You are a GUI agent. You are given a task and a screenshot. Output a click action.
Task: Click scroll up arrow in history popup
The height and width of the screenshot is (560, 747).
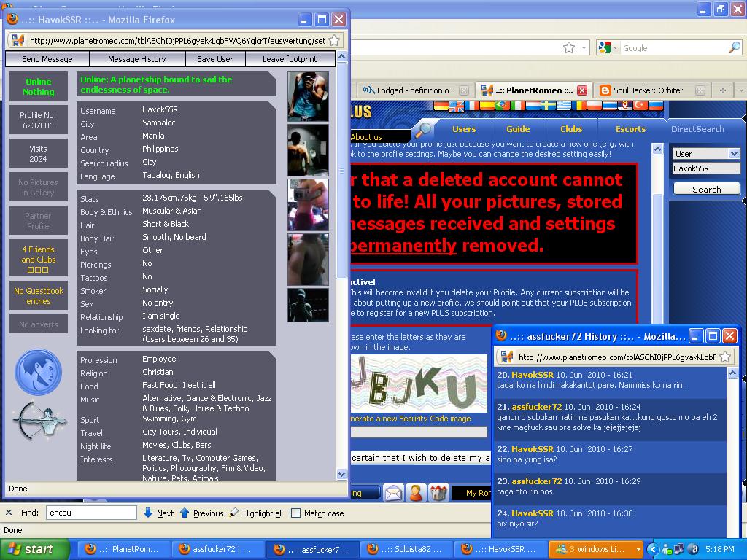click(x=732, y=373)
